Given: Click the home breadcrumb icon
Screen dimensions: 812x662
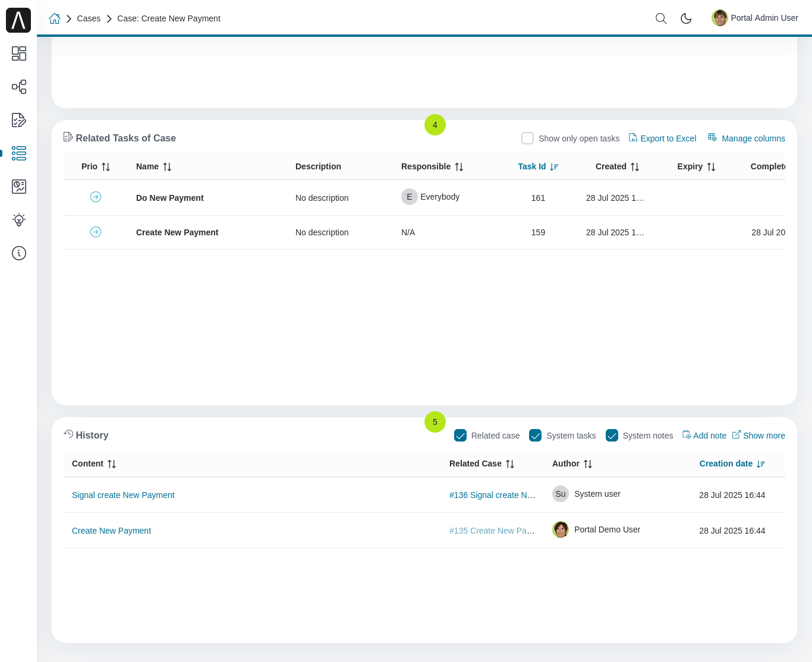Looking at the screenshot, I should pos(55,18).
